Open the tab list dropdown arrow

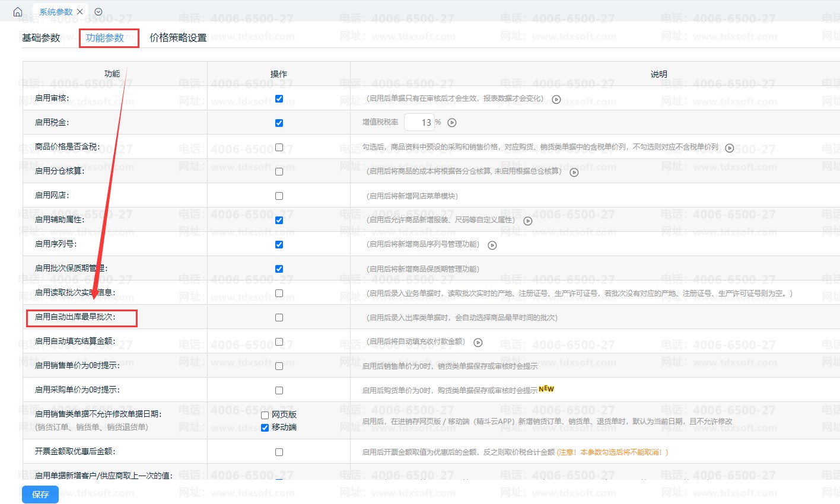point(98,12)
